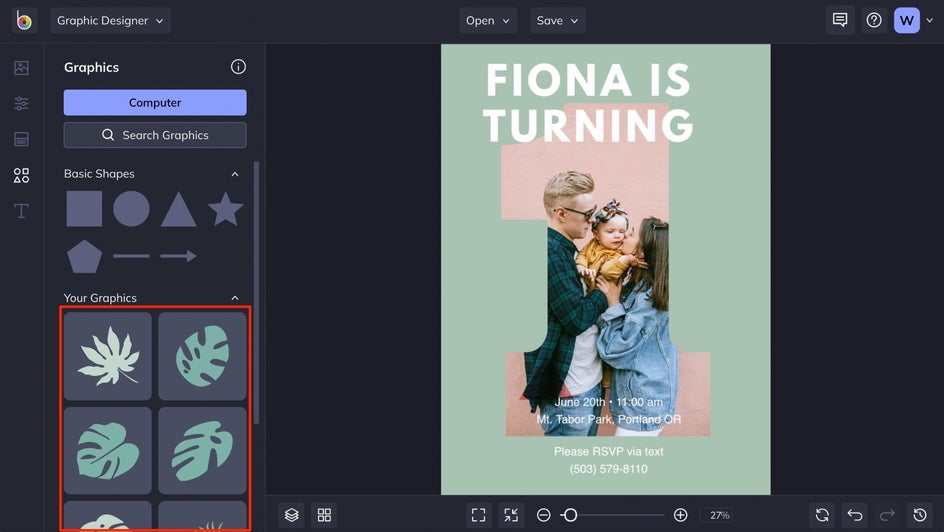Open the Templates sidebar icon

[x=21, y=139]
